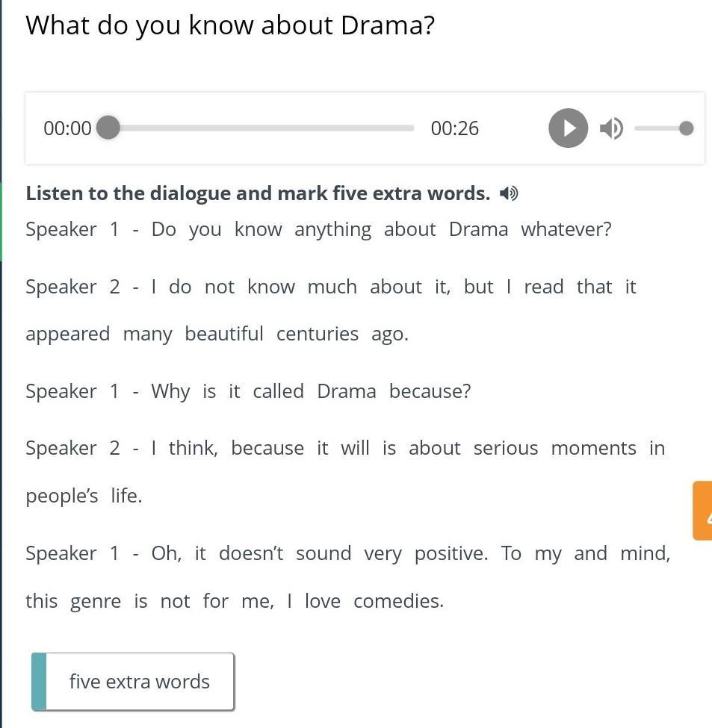Play the dialogue audio
The height and width of the screenshot is (728, 712).
pyautogui.click(x=568, y=128)
